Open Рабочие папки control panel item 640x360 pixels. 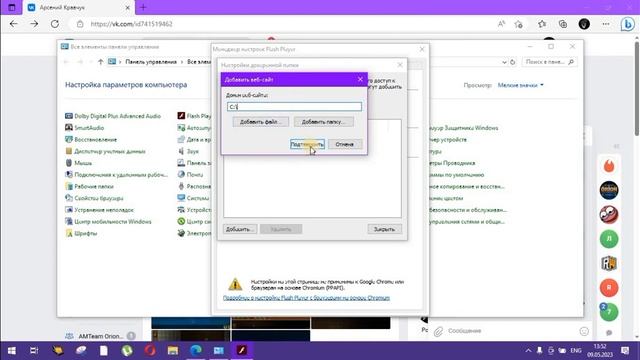[x=89, y=186]
